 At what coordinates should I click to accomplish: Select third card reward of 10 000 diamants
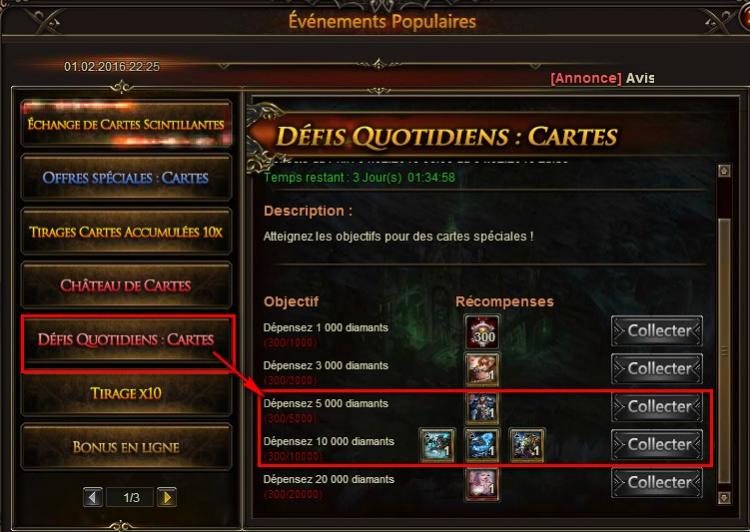click(527, 445)
